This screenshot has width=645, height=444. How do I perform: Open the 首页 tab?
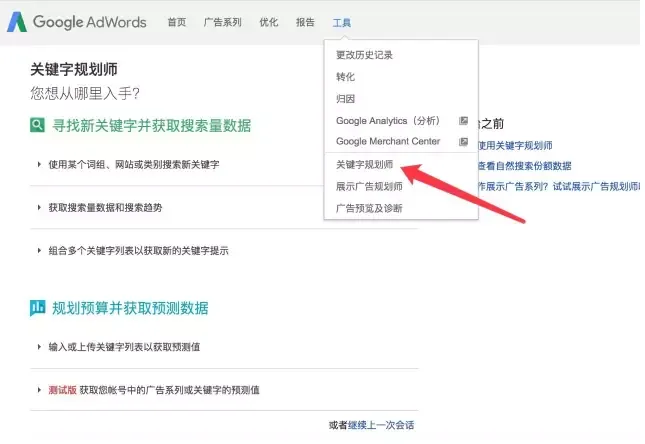[177, 22]
